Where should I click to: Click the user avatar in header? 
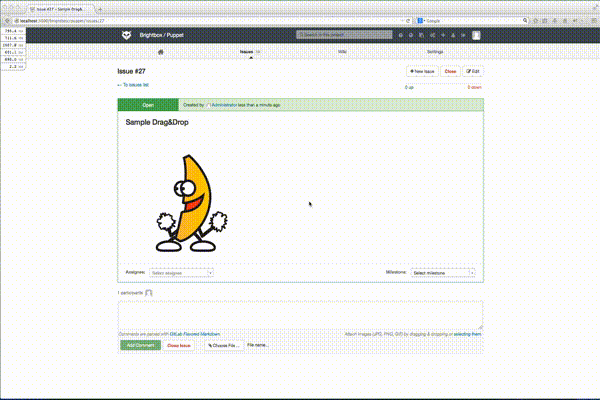tap(477, 35)
